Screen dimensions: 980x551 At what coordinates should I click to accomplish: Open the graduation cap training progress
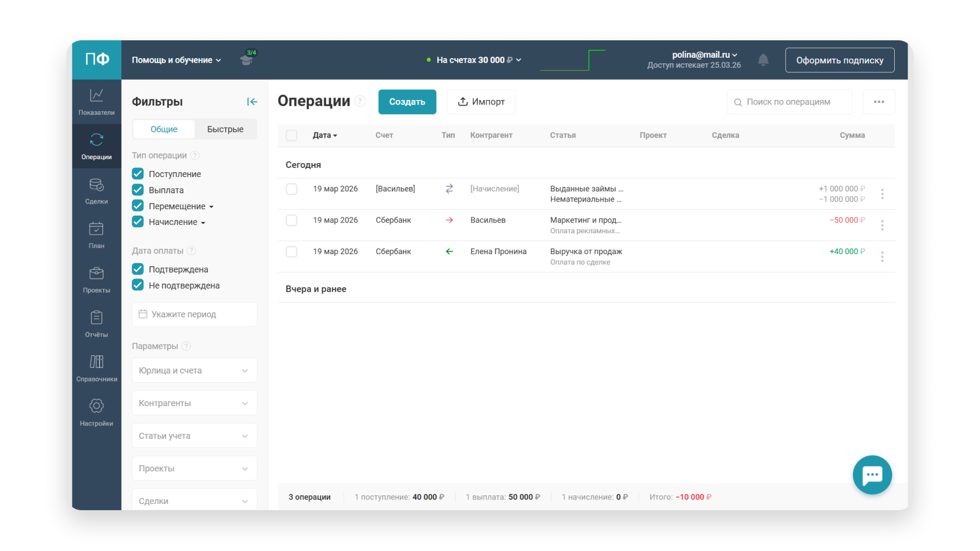pyautogui.click(x=247, y=59)
